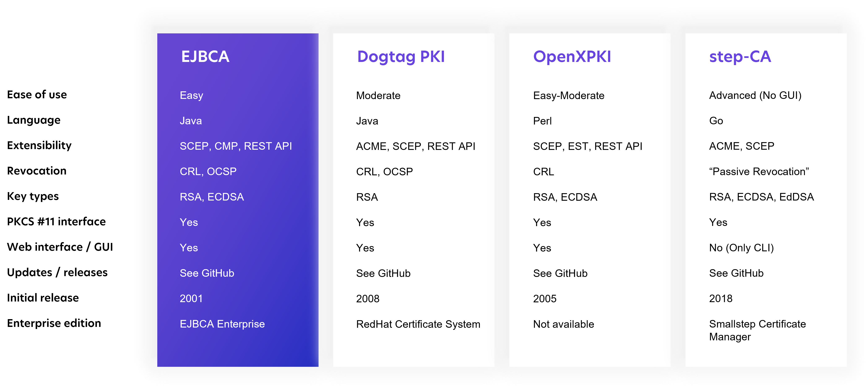Click 'Easy-Moderate' under OpenXPKI
Viewport: 868px width, 388px height.
569,96
